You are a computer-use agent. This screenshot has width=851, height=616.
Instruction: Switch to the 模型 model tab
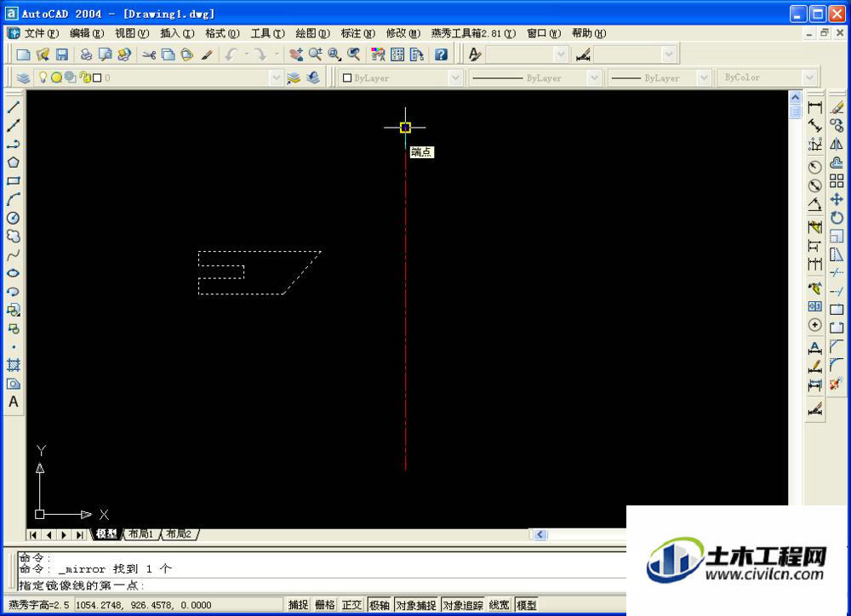click(106, 534)
